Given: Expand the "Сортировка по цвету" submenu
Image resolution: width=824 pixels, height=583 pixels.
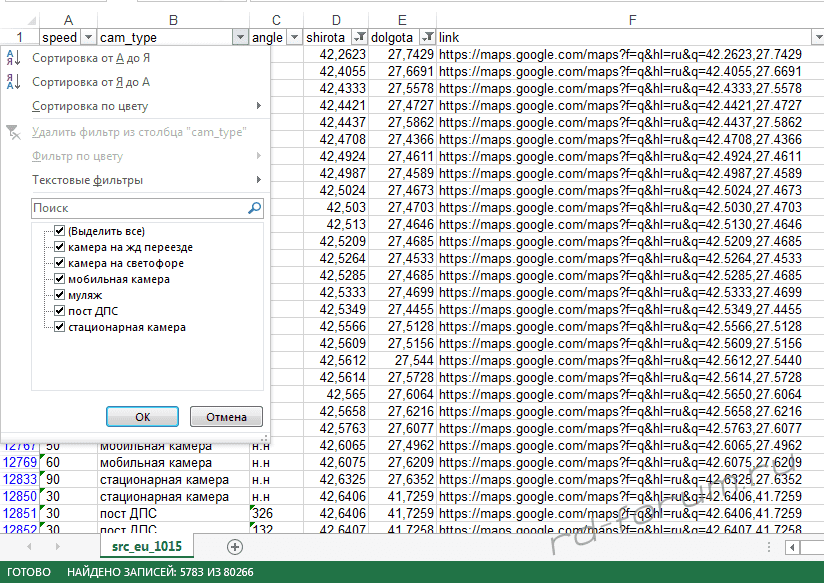Looking at the screenshot, I should tap(259, 106).
